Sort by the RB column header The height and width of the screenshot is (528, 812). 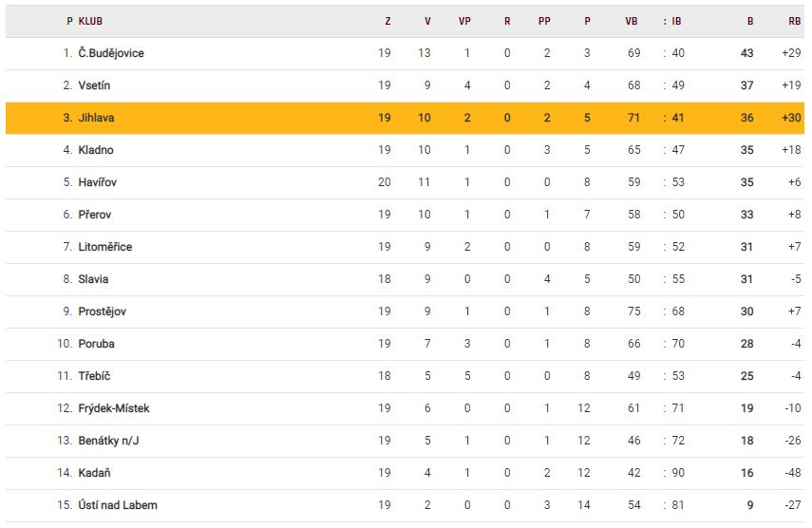pyautogui.click(x=794, y=21)
